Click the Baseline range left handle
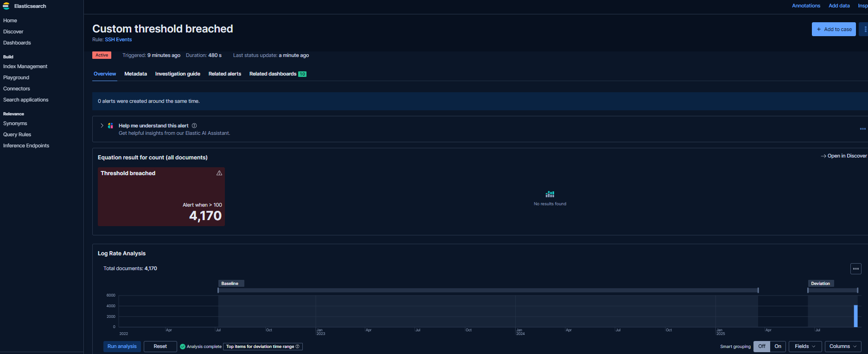 [218, 291]
